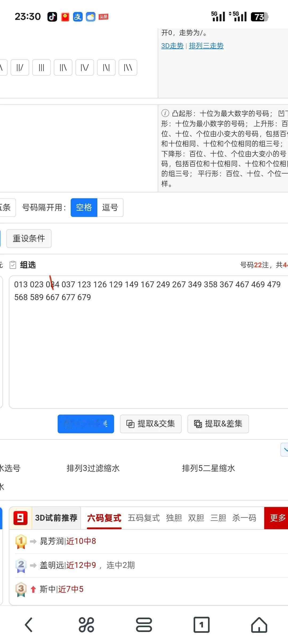288x644 pixels.
Task: Tap the Alipay notification icon
Action: pyautogui.click(x=78, y=17)
